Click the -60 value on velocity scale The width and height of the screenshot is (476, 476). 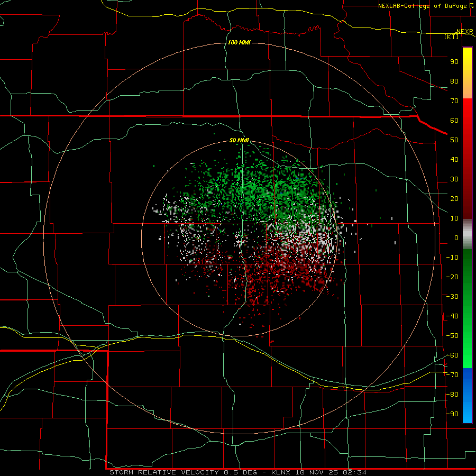[452, 355]
